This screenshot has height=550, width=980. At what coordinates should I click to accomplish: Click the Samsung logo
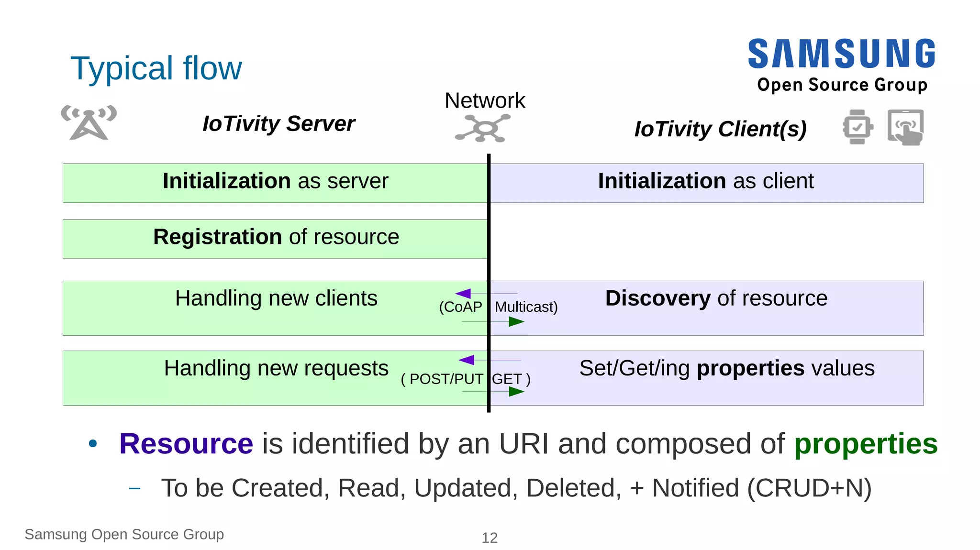coord(842,54)
